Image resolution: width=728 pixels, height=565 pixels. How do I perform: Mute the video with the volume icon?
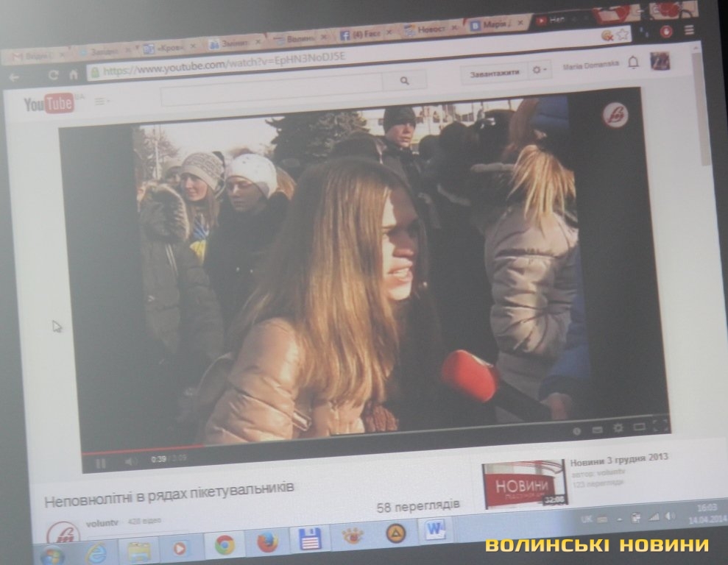(130, 461)
